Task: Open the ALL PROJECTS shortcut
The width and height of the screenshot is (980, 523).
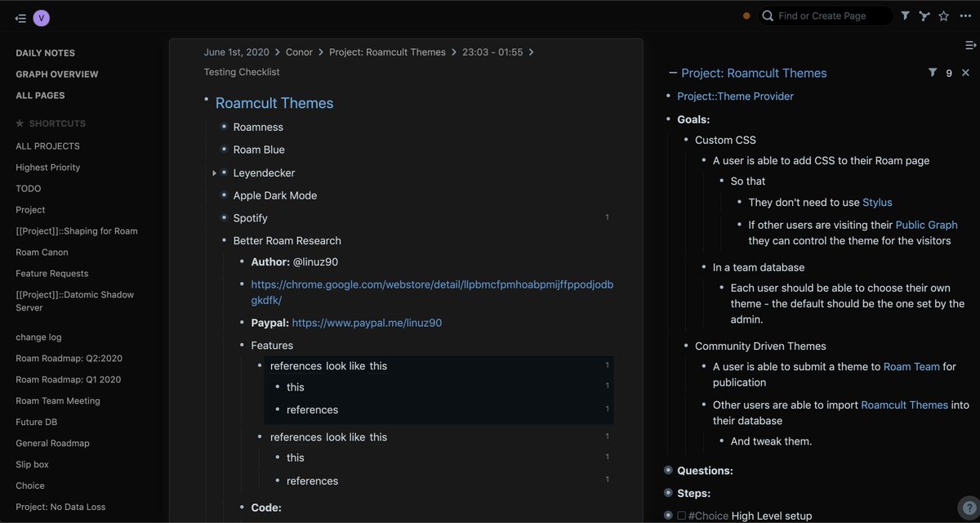Action: coord(48,146)
